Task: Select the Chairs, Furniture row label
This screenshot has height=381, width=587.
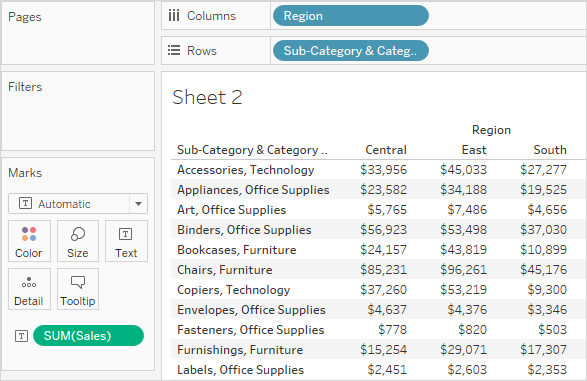Action: pyautogui.click(x=225, y=269)
